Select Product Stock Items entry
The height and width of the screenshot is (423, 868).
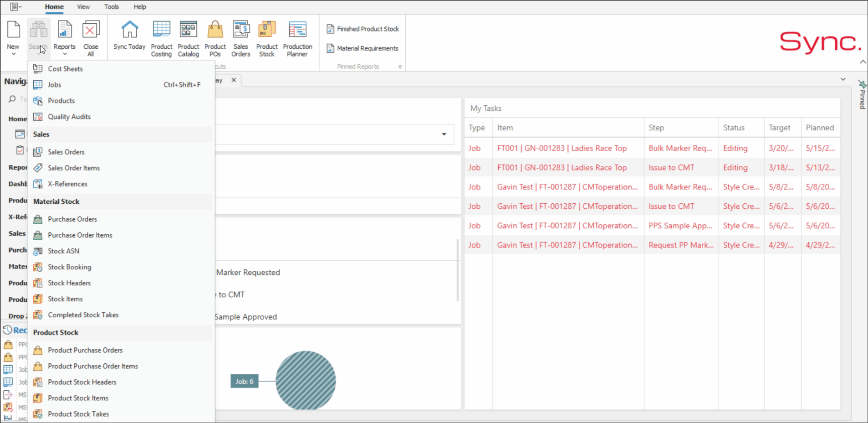point(121,398)
